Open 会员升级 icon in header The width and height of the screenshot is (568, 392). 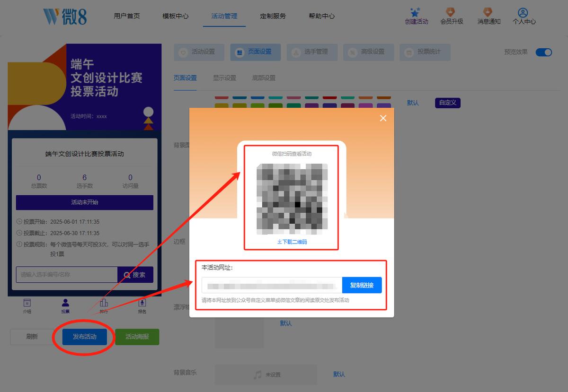451,12
